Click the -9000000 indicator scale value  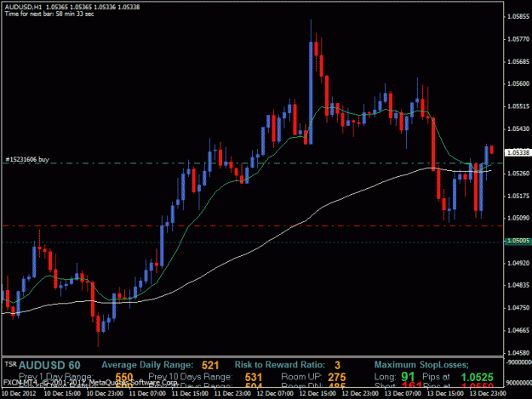519,362
